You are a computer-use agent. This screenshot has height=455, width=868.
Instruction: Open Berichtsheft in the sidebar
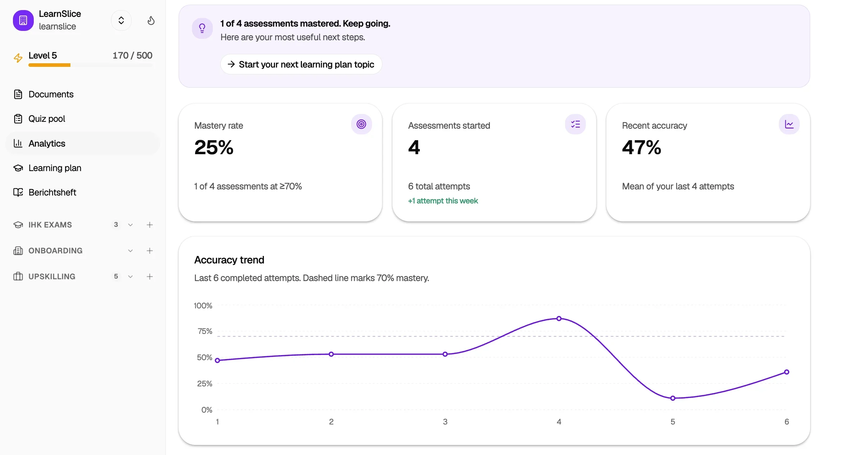coord(83,192)
